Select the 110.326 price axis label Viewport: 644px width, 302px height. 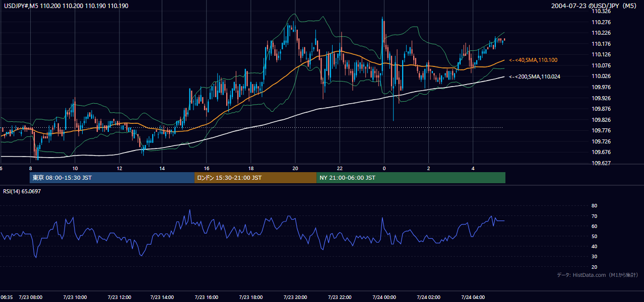601,11
